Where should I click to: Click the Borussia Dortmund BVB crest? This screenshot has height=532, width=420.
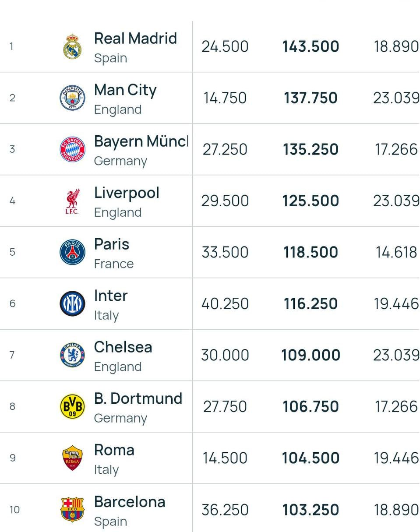72,406
